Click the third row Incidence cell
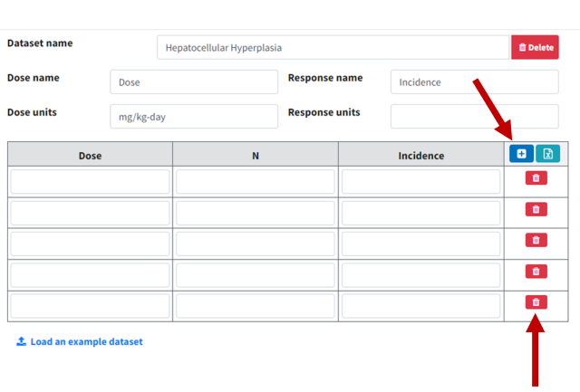580x392 pixels. pyautogui.click(x=420, y=244)
